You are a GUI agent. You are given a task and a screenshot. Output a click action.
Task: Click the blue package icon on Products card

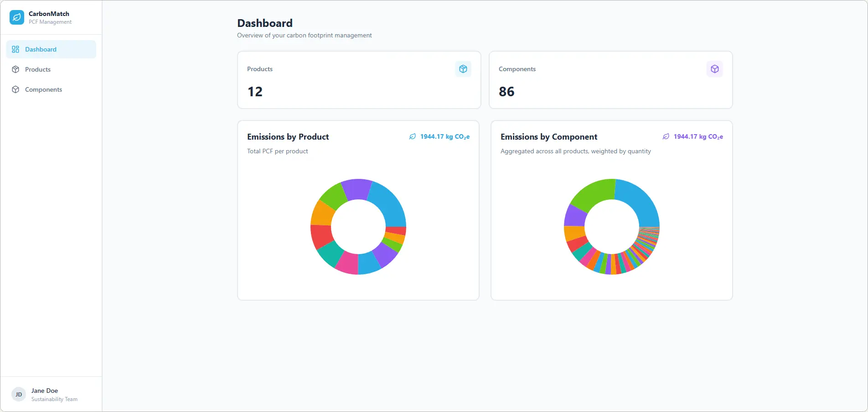(x=463, y=69)
